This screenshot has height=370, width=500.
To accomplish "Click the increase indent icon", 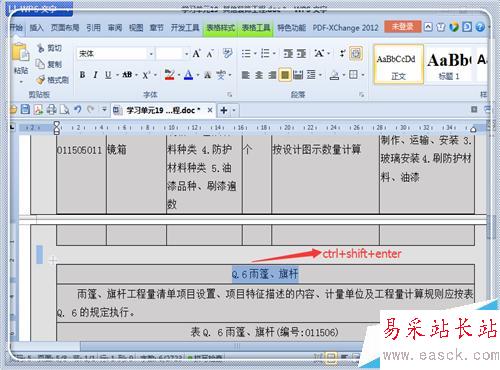I will 302,54.
